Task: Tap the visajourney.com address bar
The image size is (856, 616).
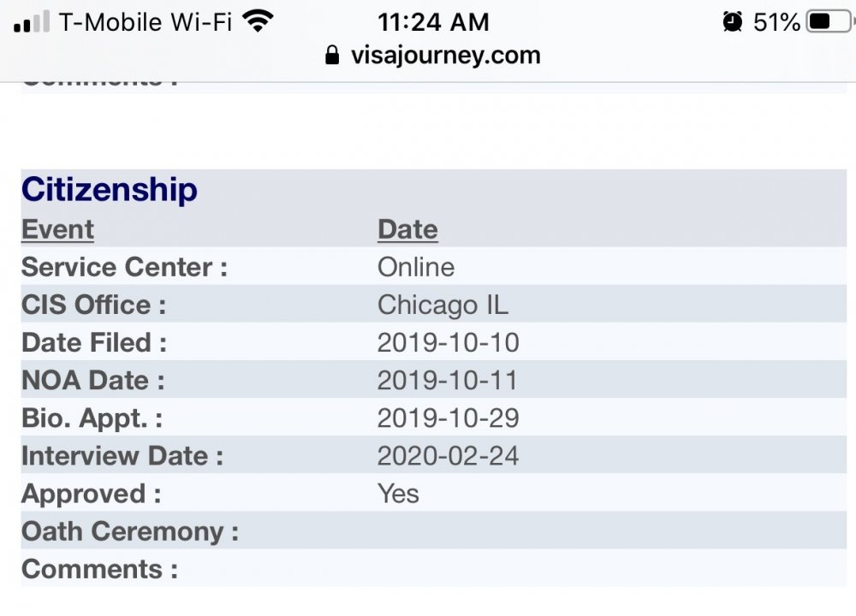Action: tap(432, 55)
